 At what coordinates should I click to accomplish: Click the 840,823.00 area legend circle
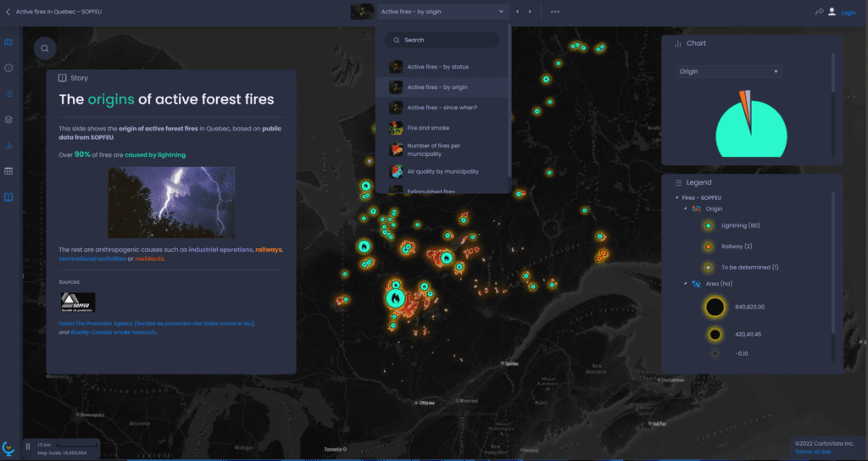tap(715, 307)
